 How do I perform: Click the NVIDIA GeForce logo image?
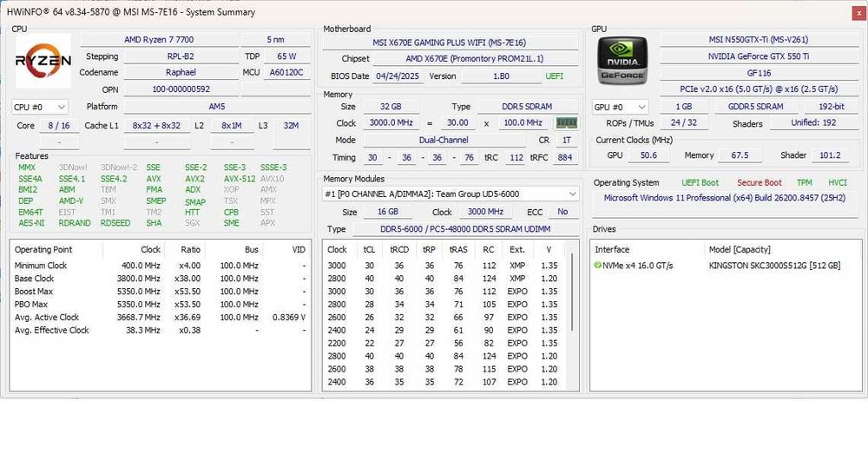click(622, 61)
